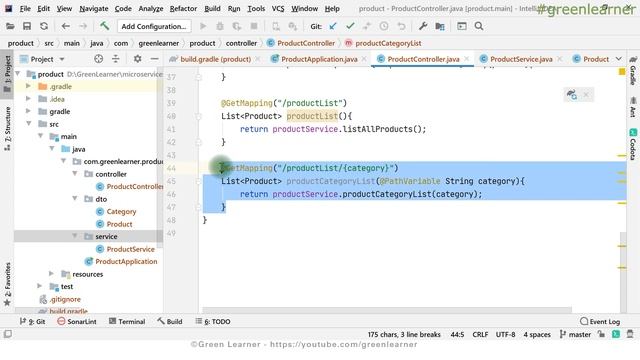Open the SonarLint tool window
This screenshot has height=360, width=640.
[77, 322]
